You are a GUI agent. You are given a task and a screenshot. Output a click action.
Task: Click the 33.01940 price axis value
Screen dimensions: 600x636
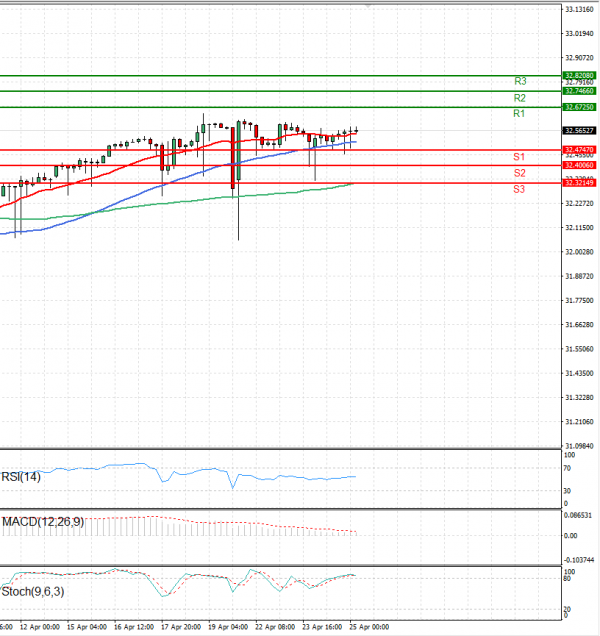tap(579, 33)
